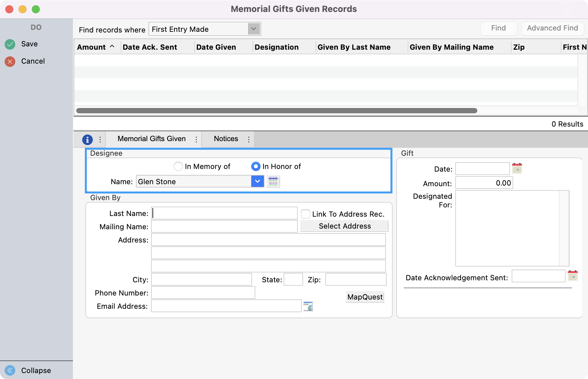Screen dimensions: 588x379
Task: Click the MapQuest button
Action: [365, 297]
